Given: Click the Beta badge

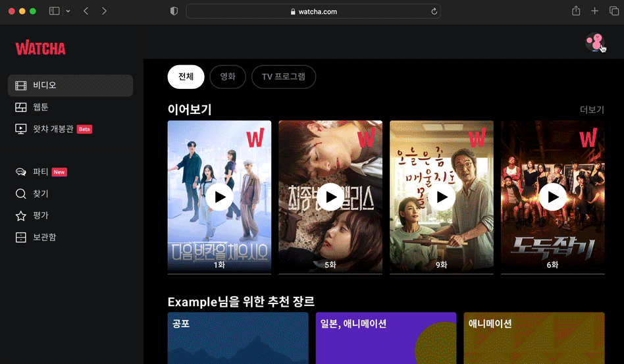Looking at the screenshot, I should [x=84, y=129].
